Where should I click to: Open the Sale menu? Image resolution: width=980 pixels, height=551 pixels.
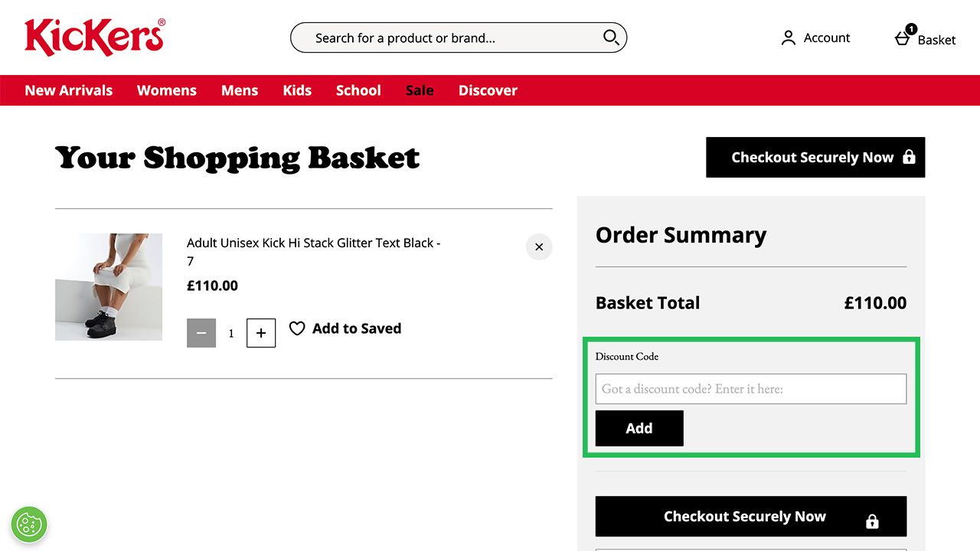[420, 90]
